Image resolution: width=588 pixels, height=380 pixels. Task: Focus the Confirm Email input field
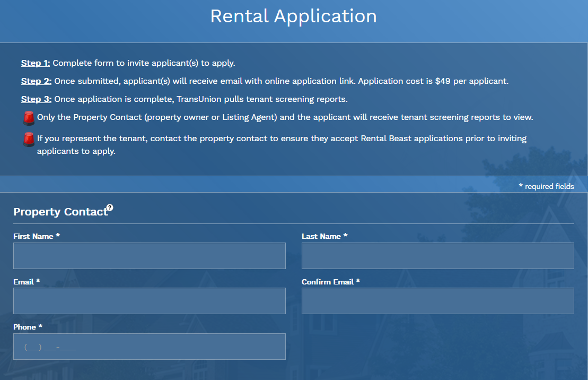(437, 300)
